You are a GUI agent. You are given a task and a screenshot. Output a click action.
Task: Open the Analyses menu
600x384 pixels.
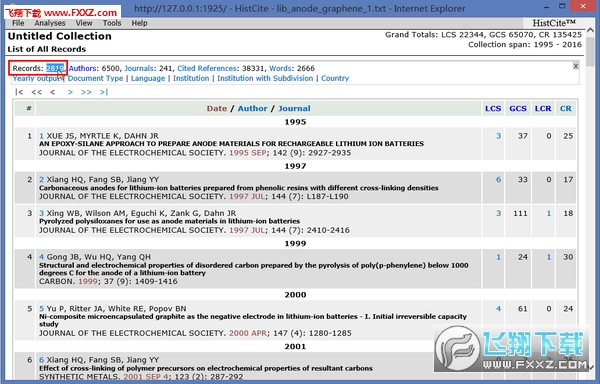click(x=50, y=23)
